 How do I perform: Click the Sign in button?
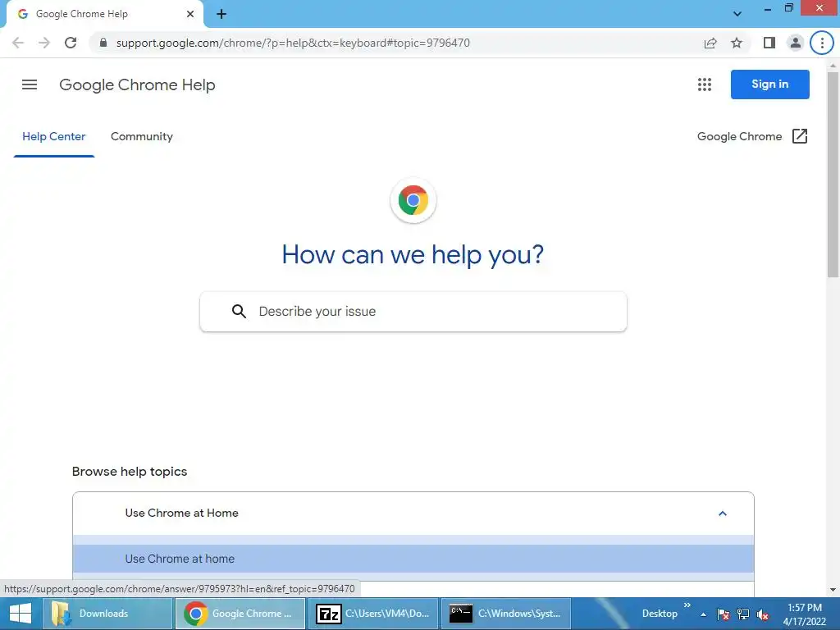(769, 84)
